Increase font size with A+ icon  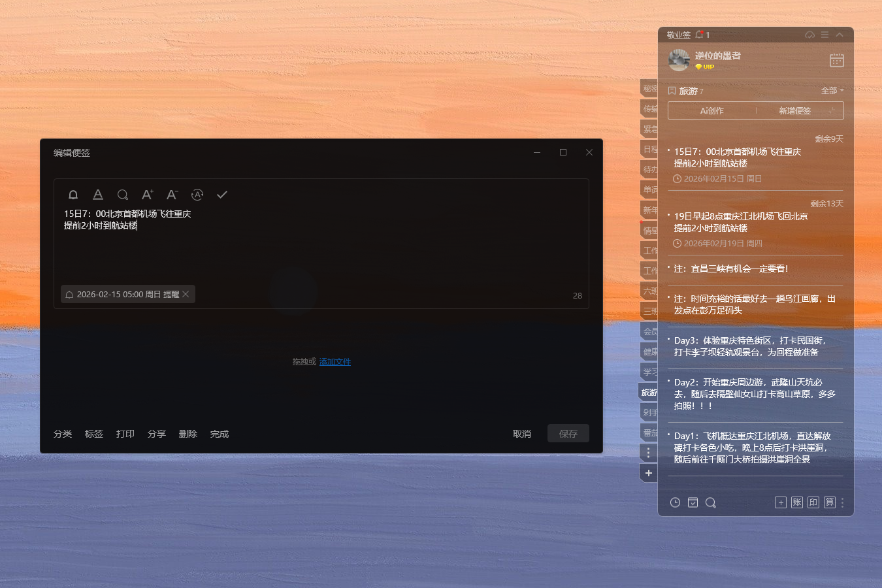[147, 195]
